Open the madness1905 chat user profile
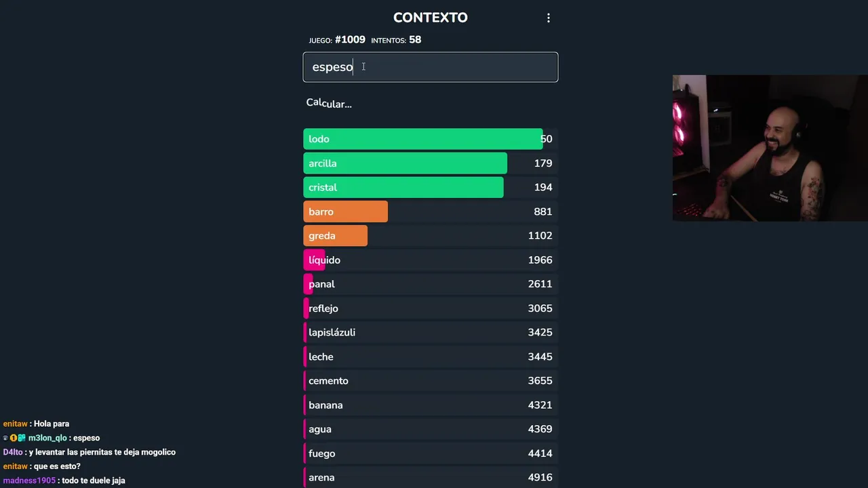 click(29, 481)
